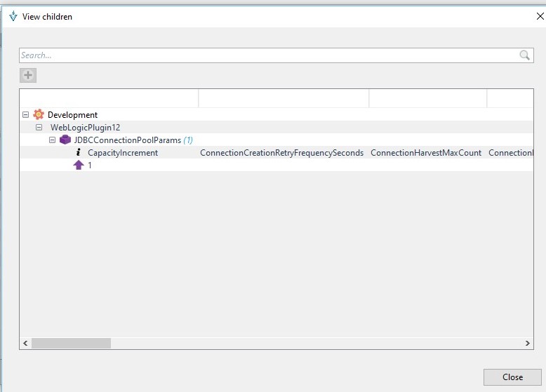546x392 pixels.
Task: Click the (1) count label
Action: [x=188, y=140]
